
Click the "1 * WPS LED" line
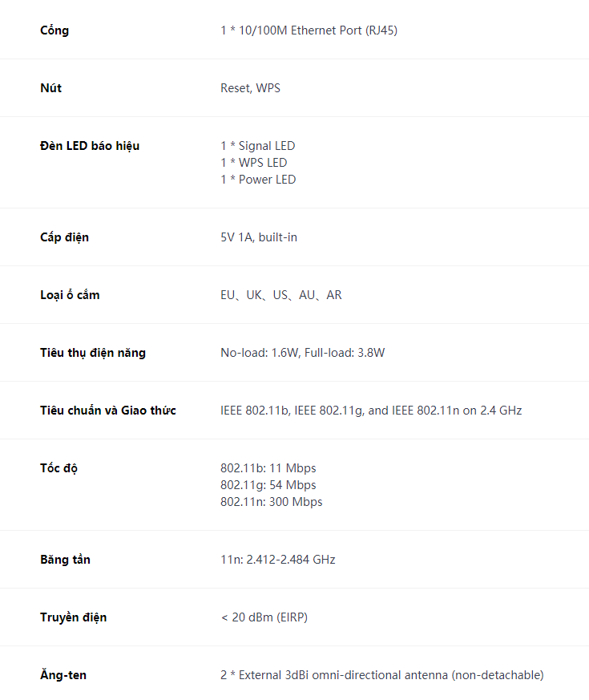pos(253,163)
